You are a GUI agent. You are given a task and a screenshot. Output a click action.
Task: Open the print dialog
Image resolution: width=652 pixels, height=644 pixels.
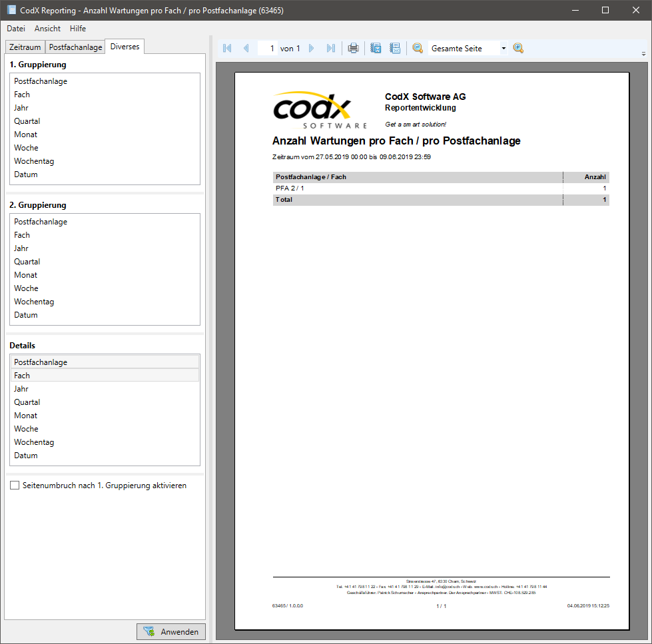353,47
